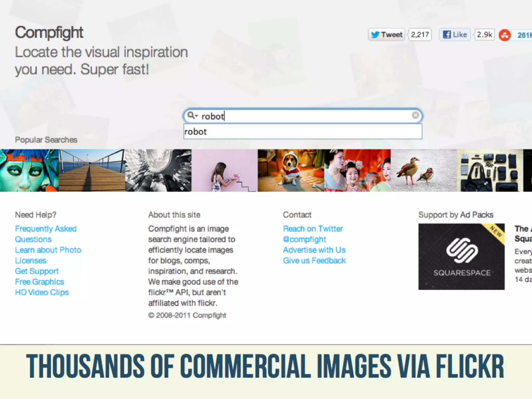Open the green face paint thumbnail
Screen dimensions: 532x399
[x=29, y=170]
